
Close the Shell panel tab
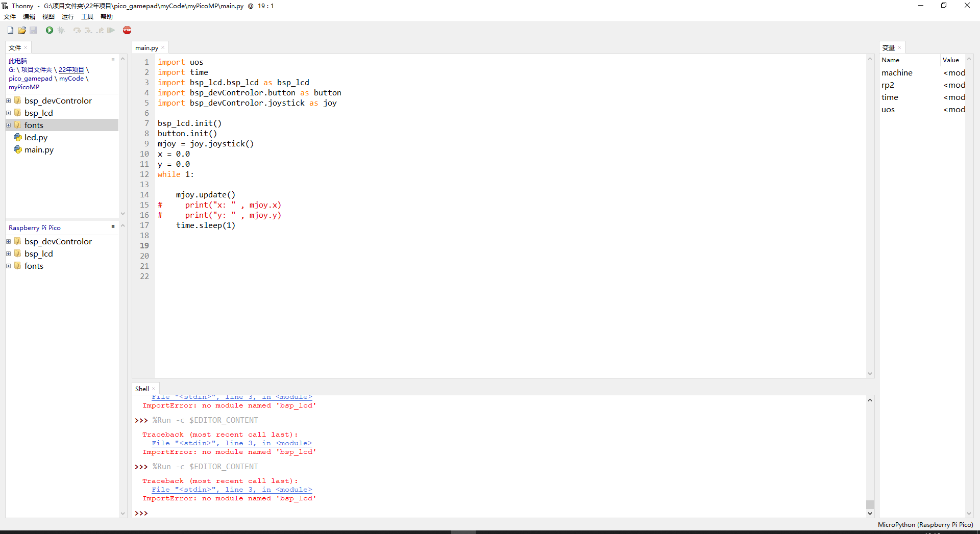[x=154, y=389]
